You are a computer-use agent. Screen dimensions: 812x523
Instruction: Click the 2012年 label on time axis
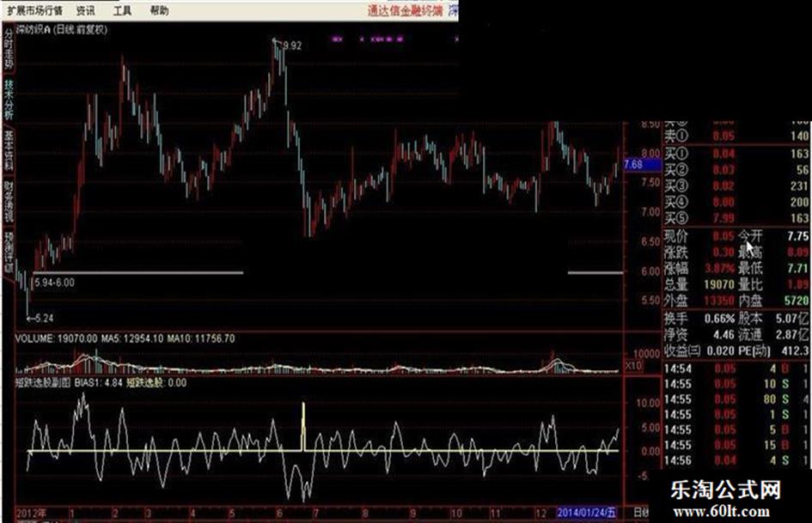click(32, 514)
